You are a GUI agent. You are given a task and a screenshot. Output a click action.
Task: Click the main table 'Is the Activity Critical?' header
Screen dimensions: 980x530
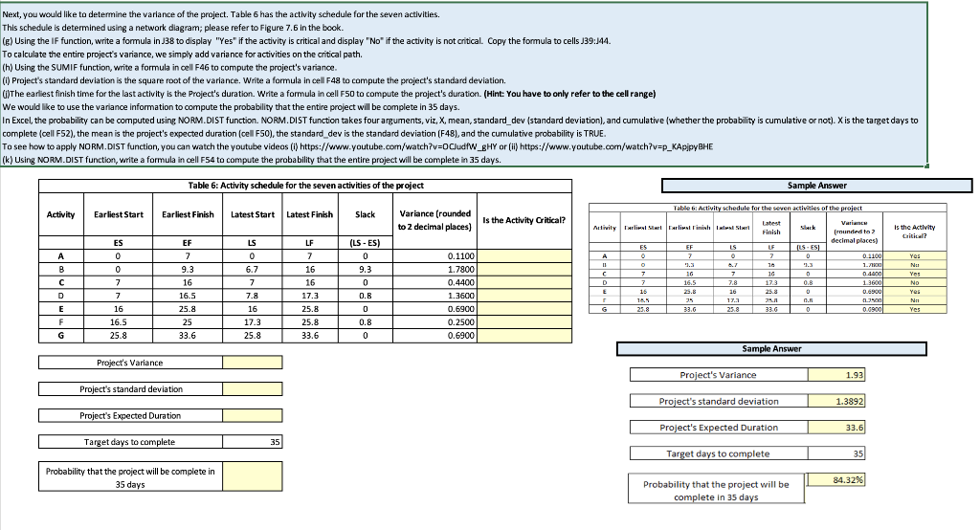pos(524,220)
